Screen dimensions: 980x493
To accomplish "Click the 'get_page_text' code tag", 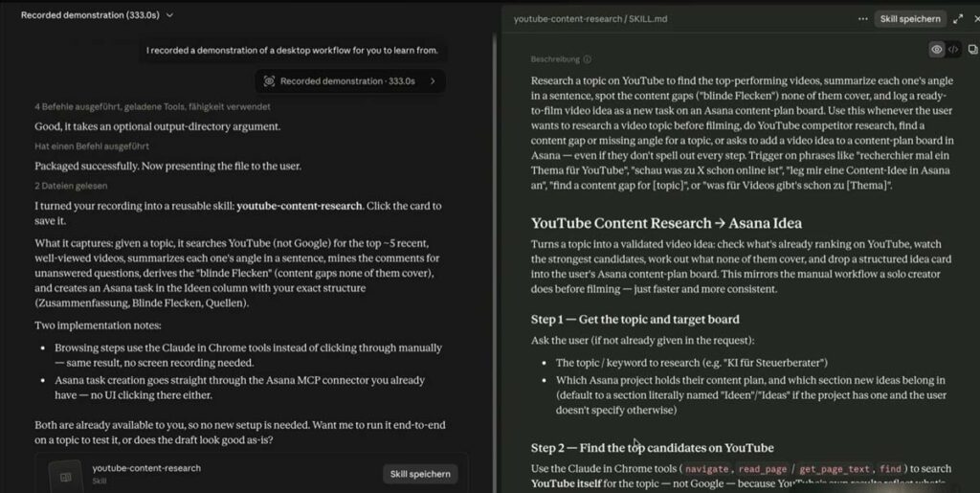I will (x=835, y=469).
